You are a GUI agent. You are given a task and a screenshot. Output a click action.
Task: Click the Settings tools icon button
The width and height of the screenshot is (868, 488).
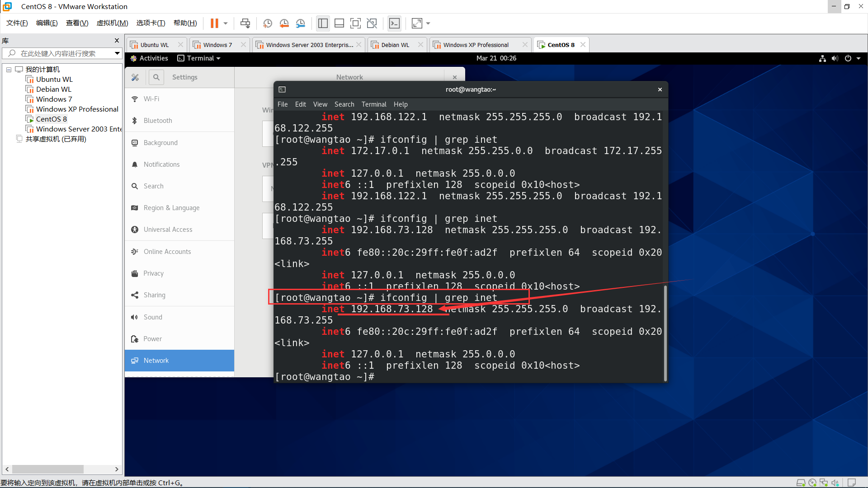point(135,77)
